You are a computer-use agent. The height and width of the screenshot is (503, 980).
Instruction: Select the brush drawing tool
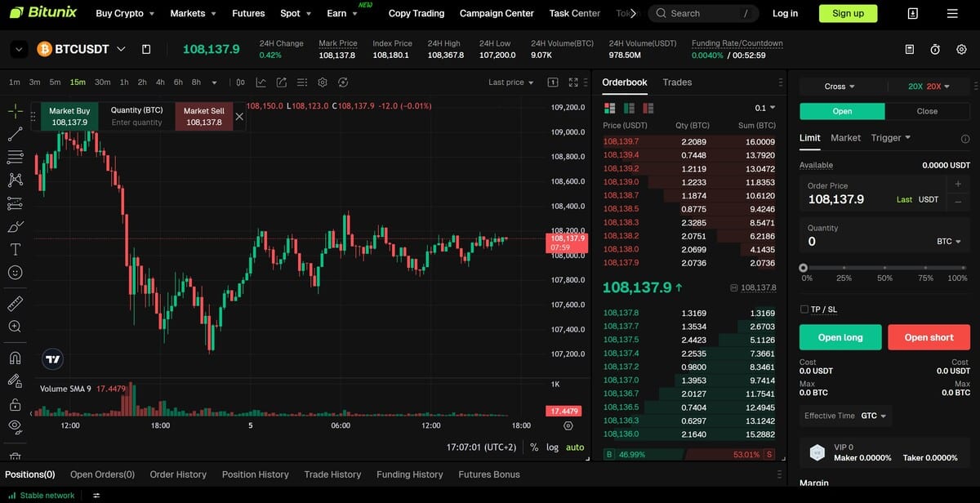tap(15, 226)
